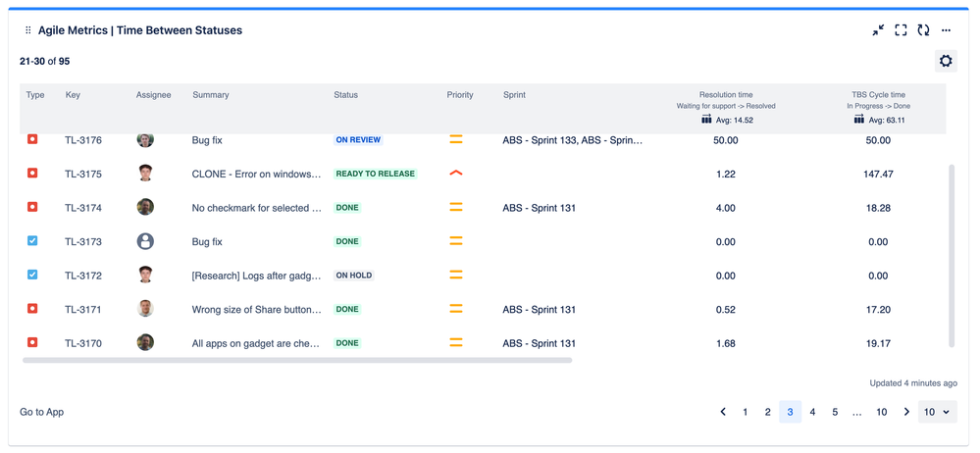Click task type icon for TL-3172
The image size is (980, 453).
coord(32,275)
